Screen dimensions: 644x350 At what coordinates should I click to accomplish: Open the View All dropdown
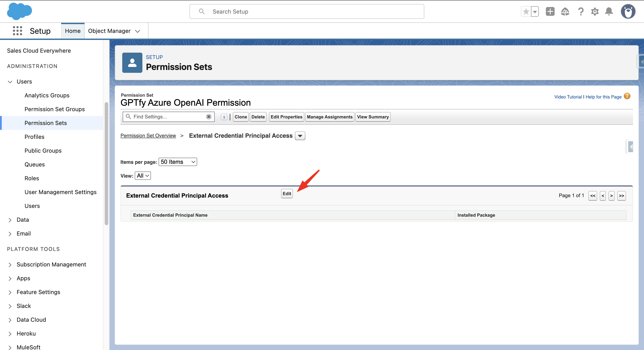click(143, 175)
